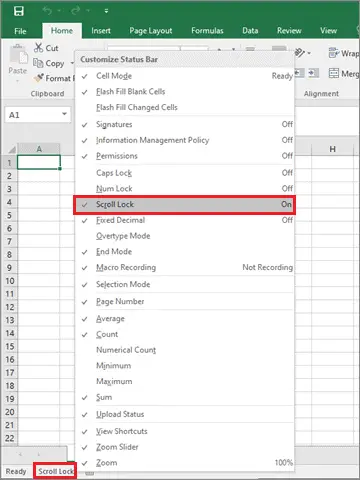Click the Copy icon
Screen dimensions: 360x480
tap(38, 63)
